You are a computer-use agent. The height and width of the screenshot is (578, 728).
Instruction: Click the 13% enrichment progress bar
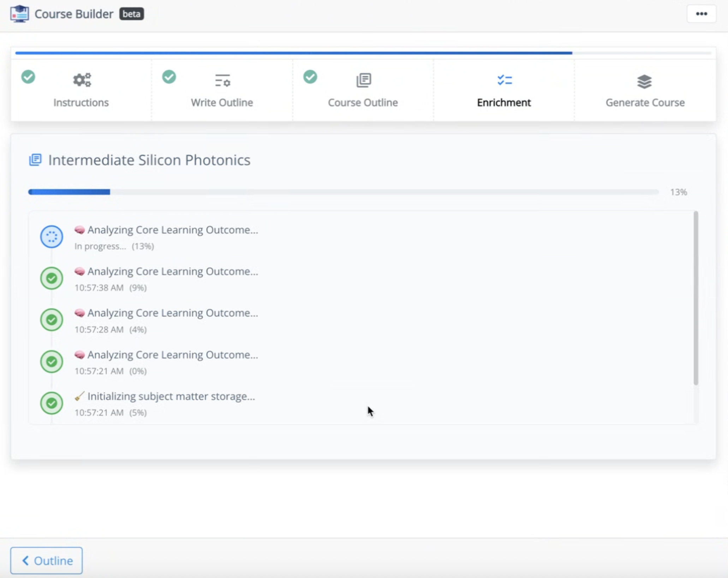click(343, 192)
